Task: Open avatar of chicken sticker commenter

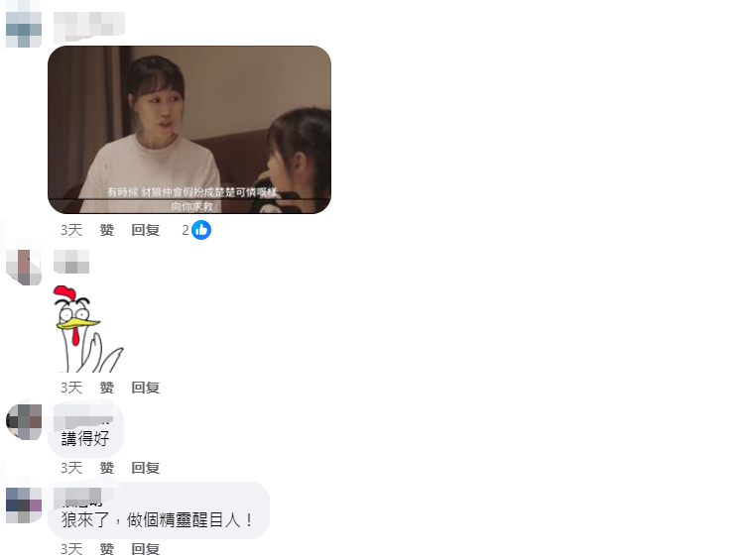Action: click(x=24, y=267)
